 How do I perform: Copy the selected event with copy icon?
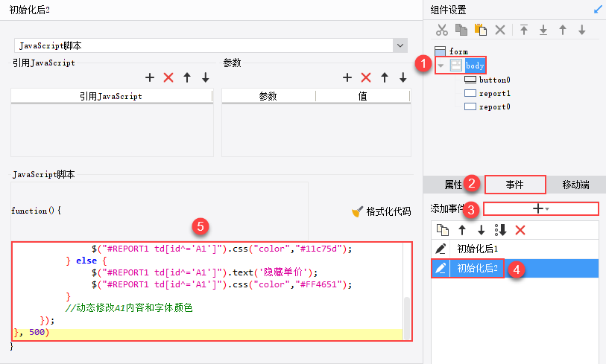click(443, 230)
